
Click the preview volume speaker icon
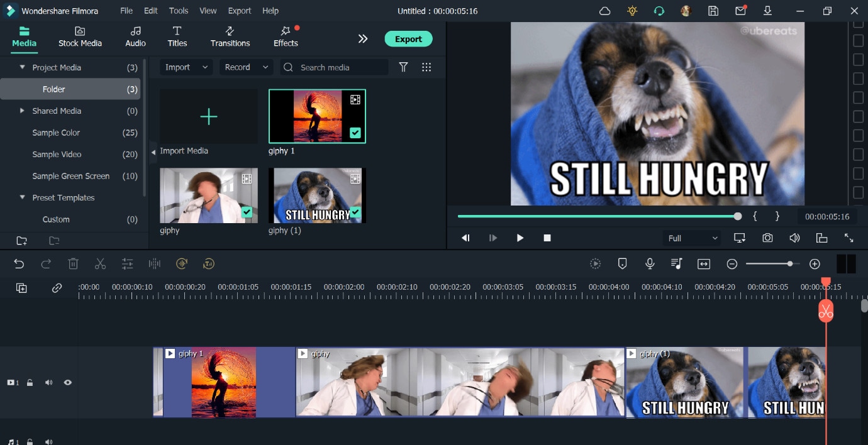794,238
